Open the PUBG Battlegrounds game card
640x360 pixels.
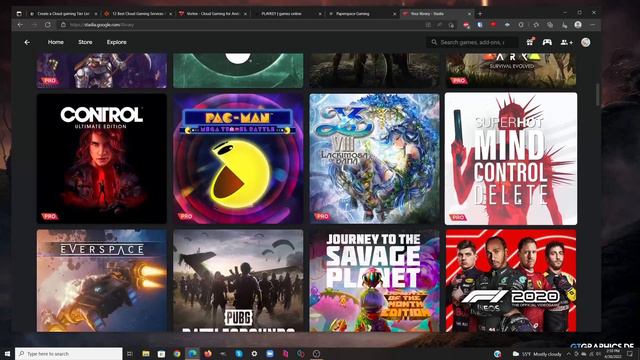click(238, 280)
